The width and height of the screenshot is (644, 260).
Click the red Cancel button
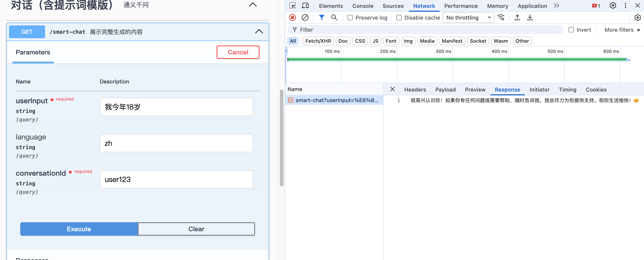pyautogui.click(x=238, y=52)
